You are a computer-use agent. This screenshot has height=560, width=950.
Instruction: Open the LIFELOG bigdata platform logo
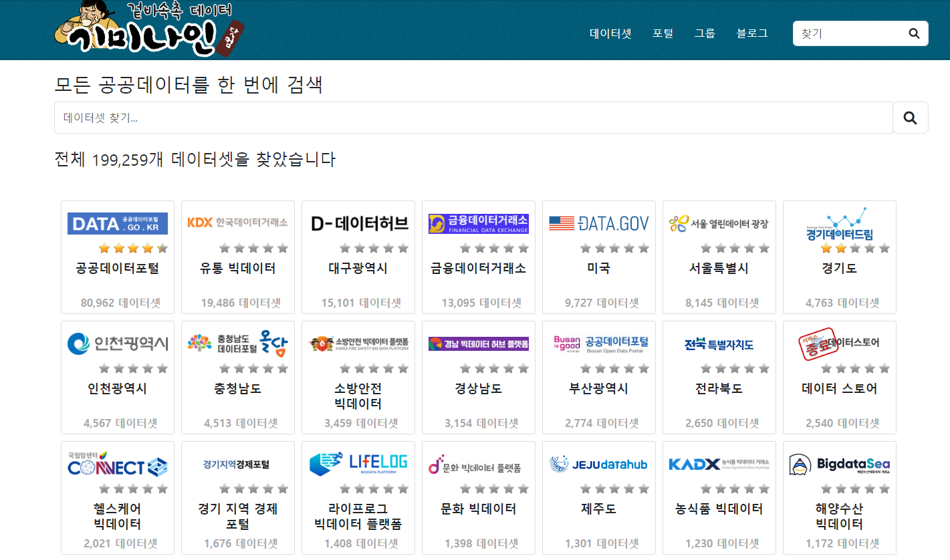coord(358,464)
